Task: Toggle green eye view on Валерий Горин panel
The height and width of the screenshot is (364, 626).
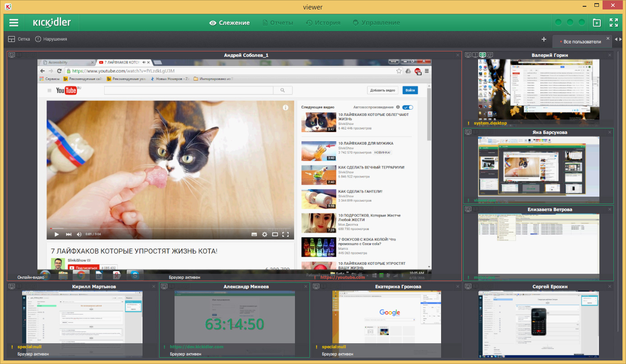Action: pos(483,55)
